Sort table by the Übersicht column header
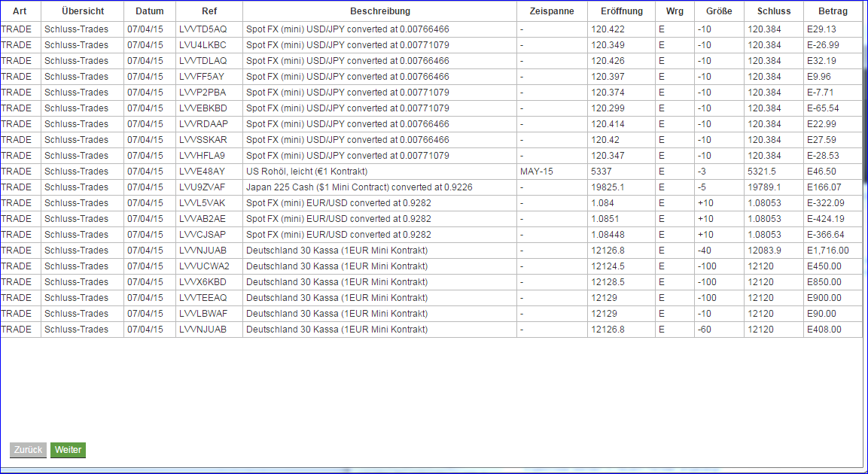Screen dimensions: 868x474 [x=82, y=11]
